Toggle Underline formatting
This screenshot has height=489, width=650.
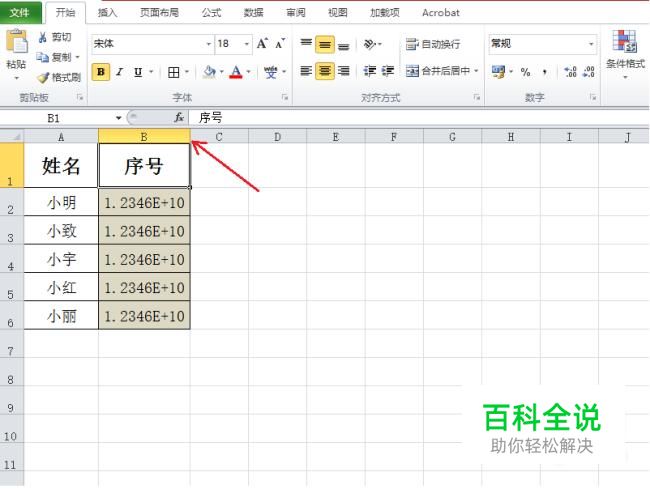[138, 72]
